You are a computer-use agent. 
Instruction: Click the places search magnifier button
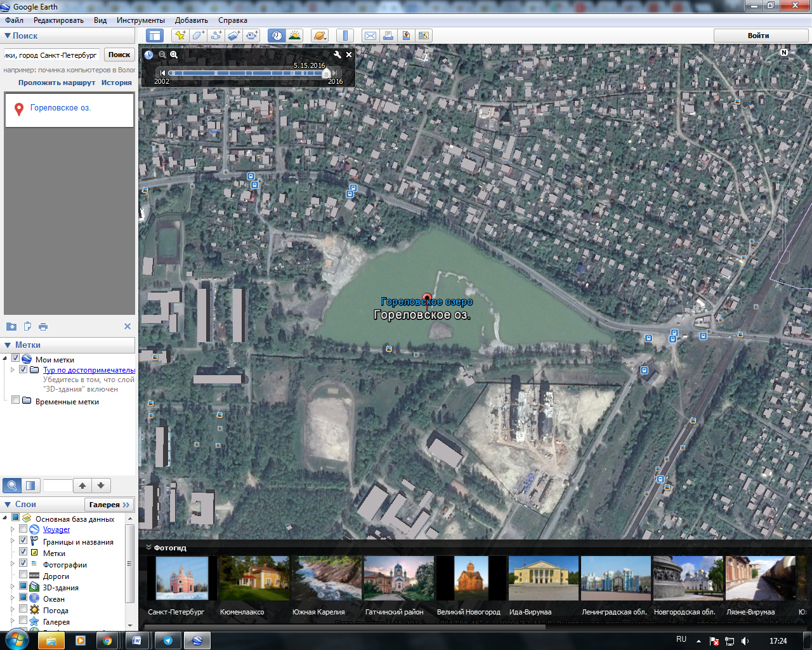point(12,486)
